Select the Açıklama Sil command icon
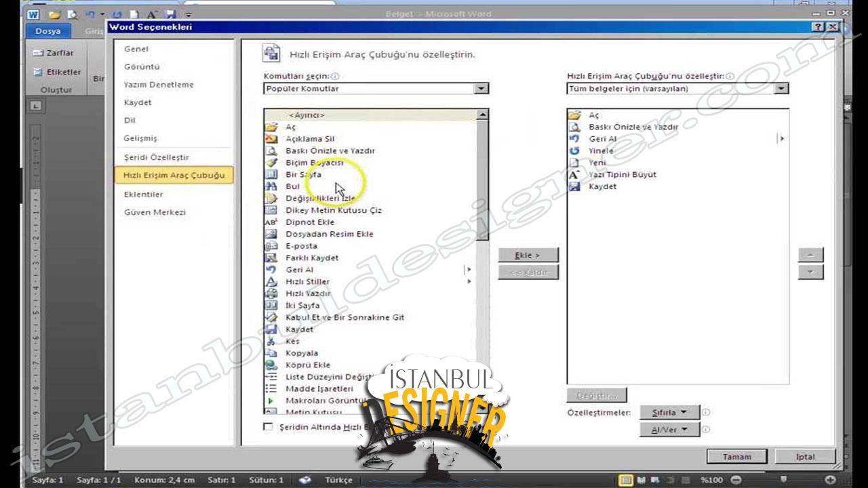This screenshot has height=488, width=868. click(x=271, y=139)
